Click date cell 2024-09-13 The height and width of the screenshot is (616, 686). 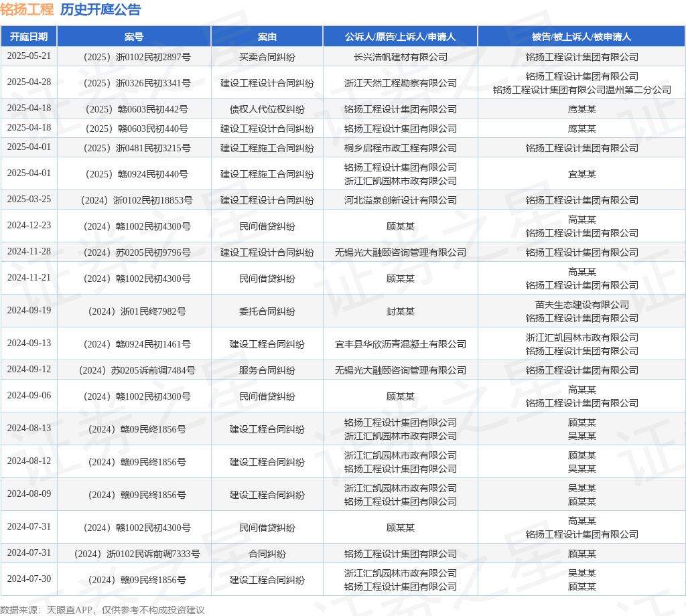[29, 343]
